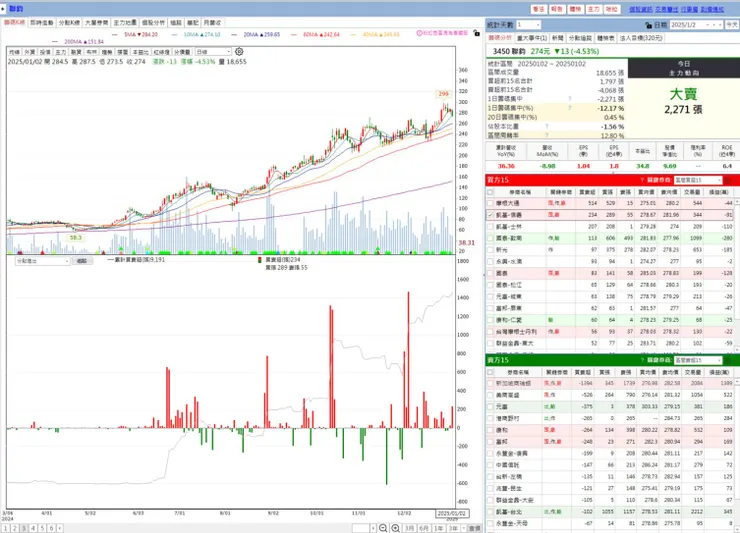Set chart range to 3月

[x=410, y=528]
